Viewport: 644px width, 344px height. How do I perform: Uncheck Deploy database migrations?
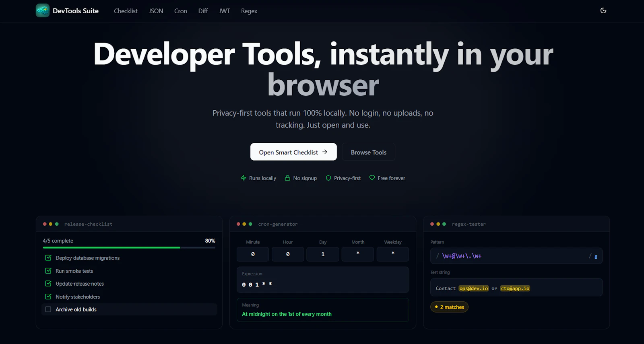point(48,258)
